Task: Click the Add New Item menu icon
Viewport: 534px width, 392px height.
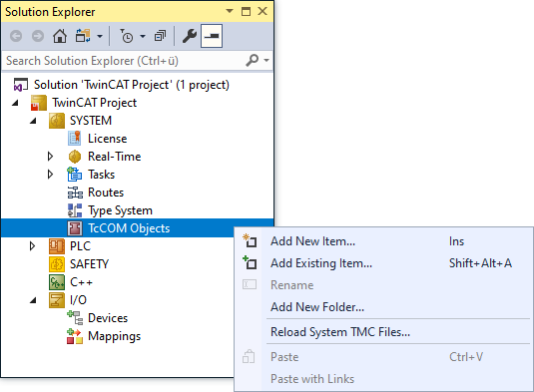Action: point(250,240)
